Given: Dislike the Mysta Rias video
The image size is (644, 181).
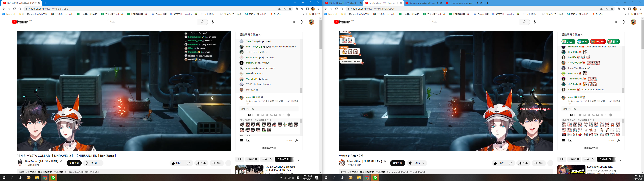Looking at the screenshot, I should click(510, 163).
